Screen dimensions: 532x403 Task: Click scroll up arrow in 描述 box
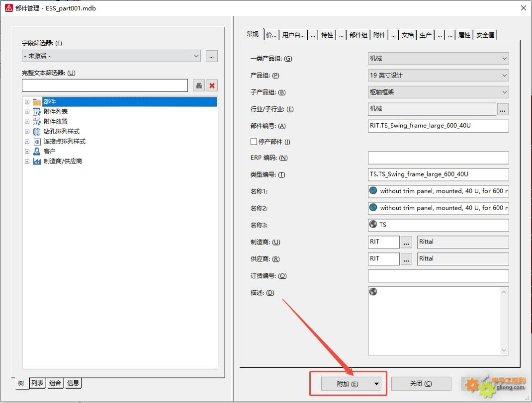click(x=504, y=292)
